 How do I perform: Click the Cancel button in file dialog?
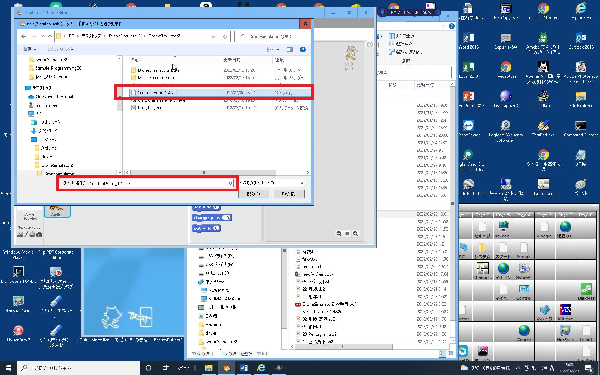point(289,194)
